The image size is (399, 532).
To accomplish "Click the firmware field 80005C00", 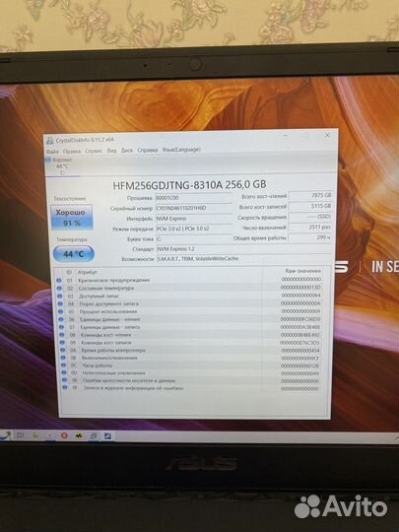I will (x=193, y=197).
